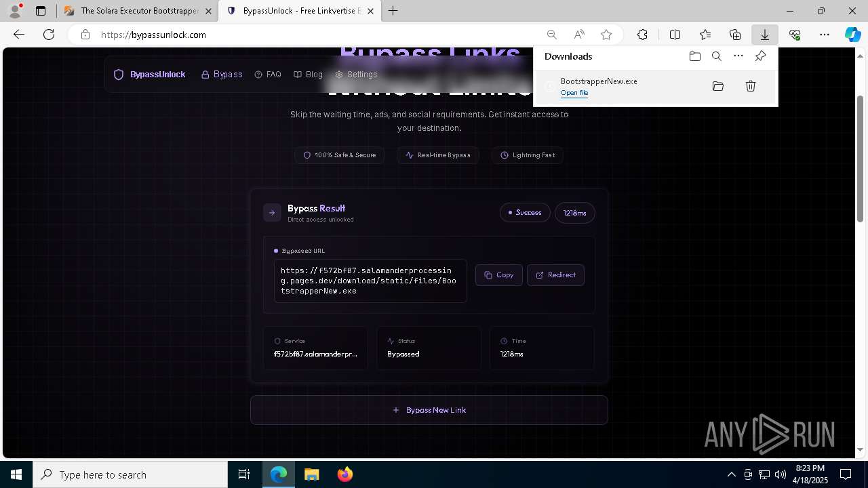Show hidden tray icons chevron
Image resolution: width=868 pixels, height=488 pixels.
click(x=731, y=474)
